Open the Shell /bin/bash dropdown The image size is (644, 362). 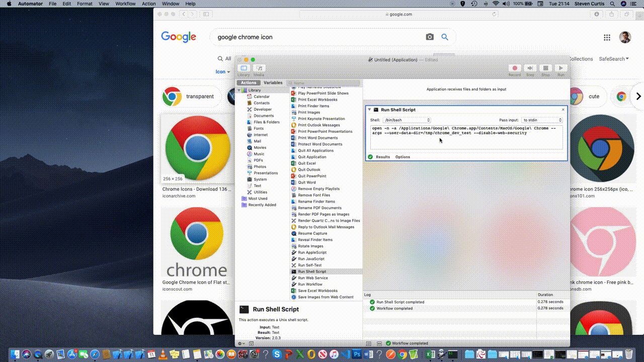click(x=407, y=120)
